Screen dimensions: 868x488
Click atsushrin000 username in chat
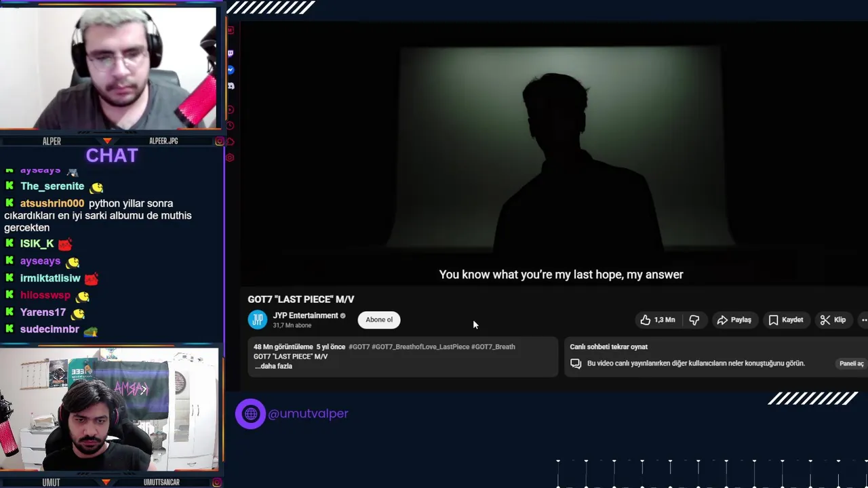pos(52,203)
